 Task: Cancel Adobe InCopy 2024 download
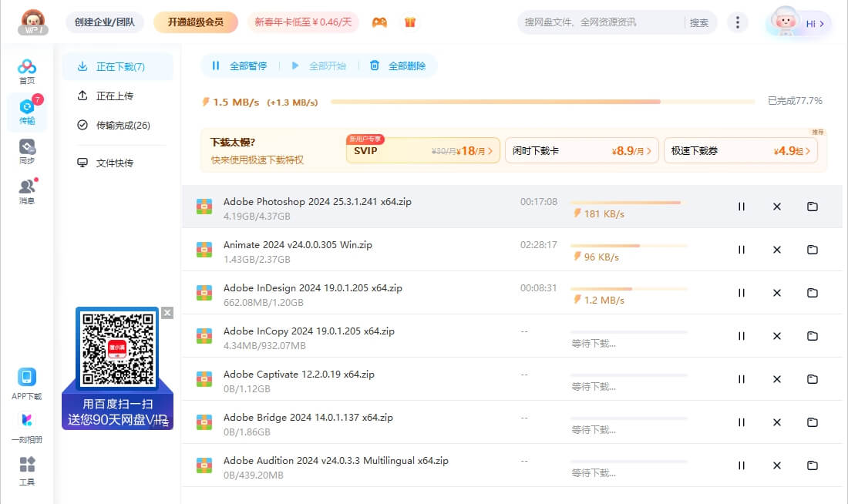click(776, 336)
